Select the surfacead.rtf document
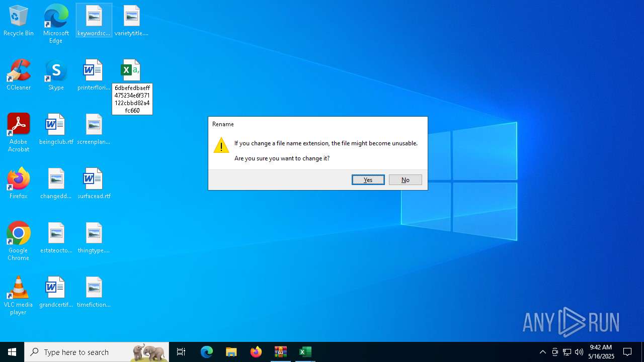Screen dimensions: 644x362 pyautogui.click(x=94, y=184)
